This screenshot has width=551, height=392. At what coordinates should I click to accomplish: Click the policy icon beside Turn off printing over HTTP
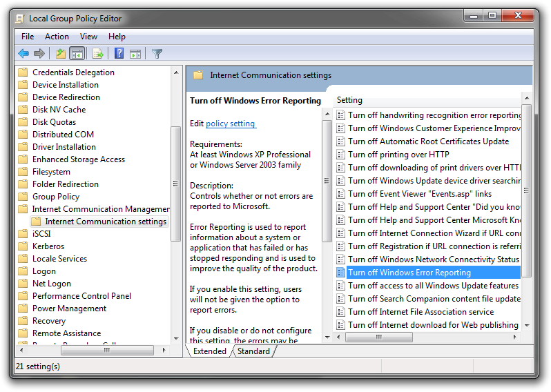click(x=340, y=155)
